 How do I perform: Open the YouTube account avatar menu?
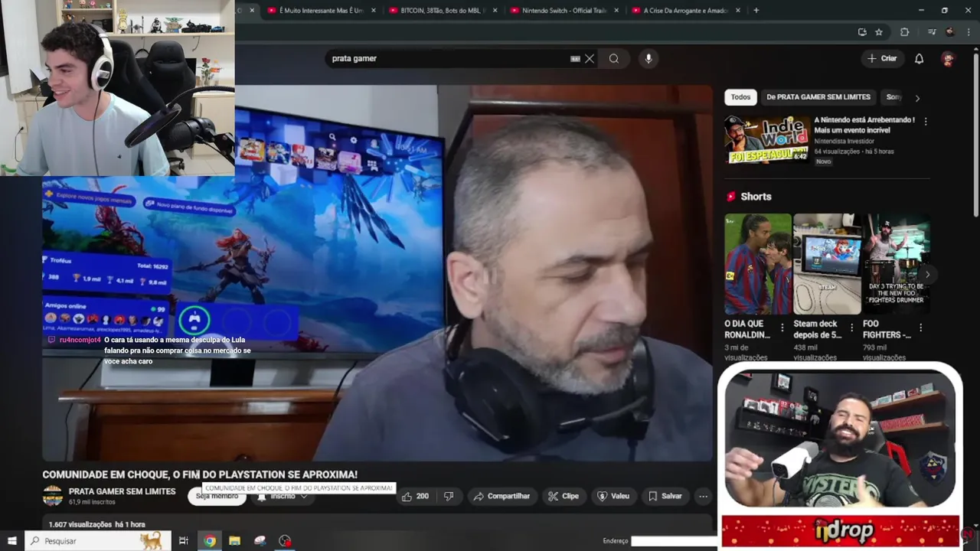[948, 59]
